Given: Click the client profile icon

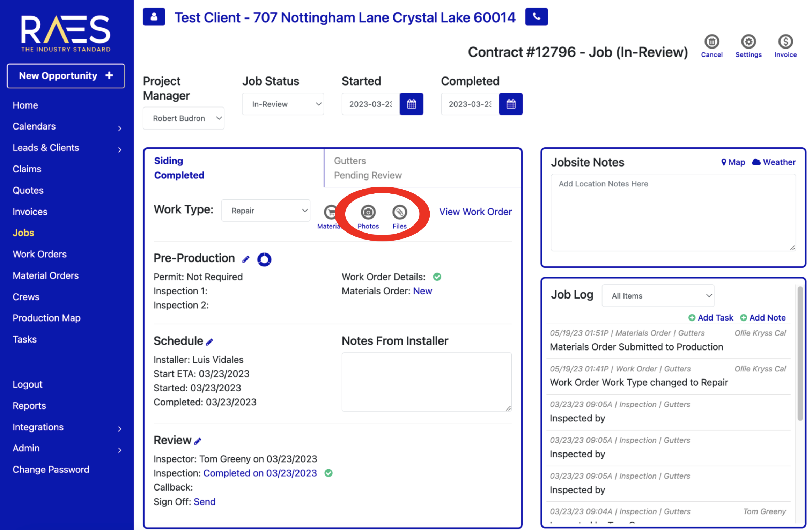Looking at the screenshot, I should point(154,17).
